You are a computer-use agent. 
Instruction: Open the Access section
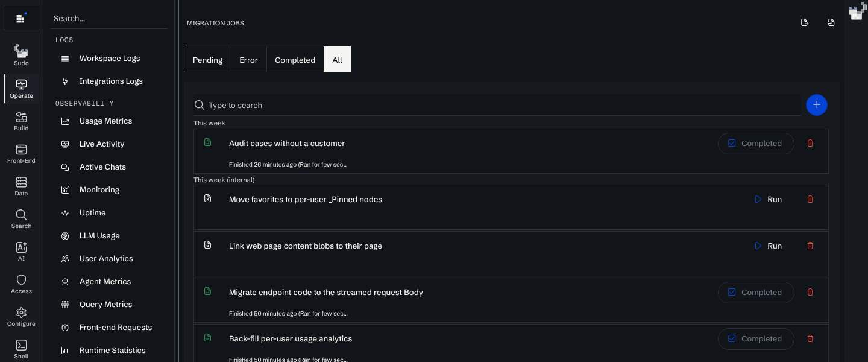pyautogui.click(x=21, y=284)
